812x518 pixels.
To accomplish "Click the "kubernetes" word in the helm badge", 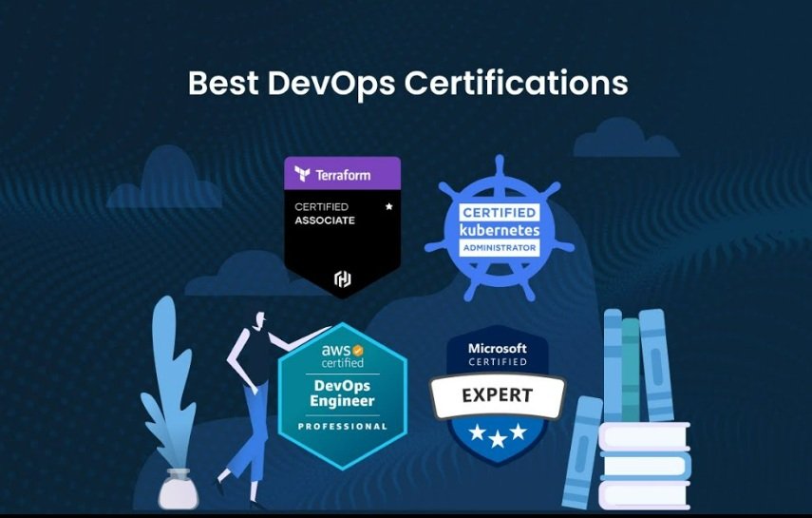I will pyautogui.click(x=500, y=231).
